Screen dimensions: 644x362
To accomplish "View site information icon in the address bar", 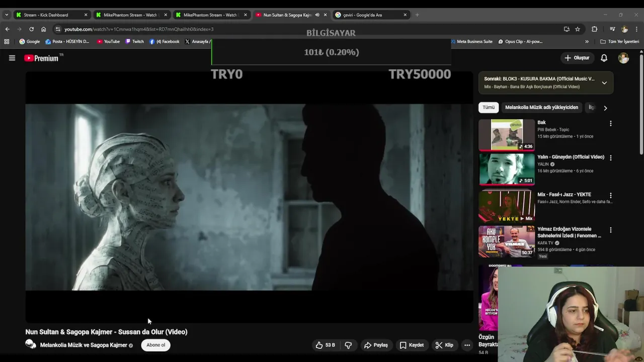I will point(58,29).
